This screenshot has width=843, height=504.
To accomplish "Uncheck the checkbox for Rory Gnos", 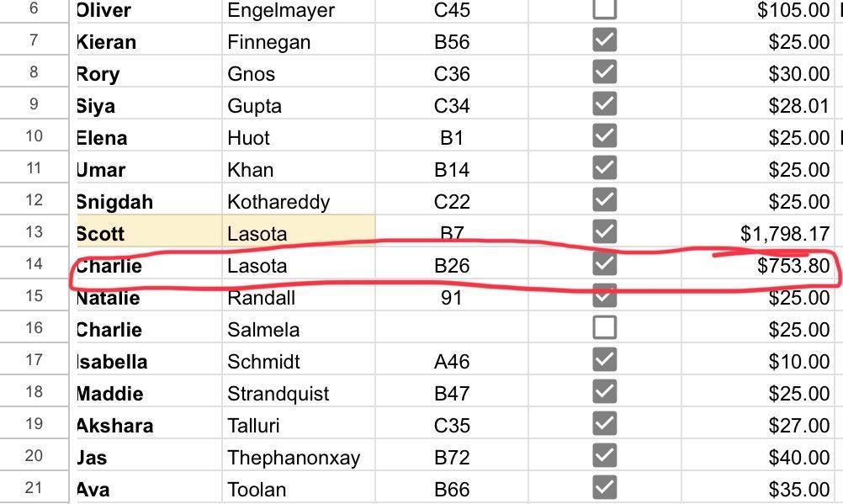I will (x=604, y=72).
